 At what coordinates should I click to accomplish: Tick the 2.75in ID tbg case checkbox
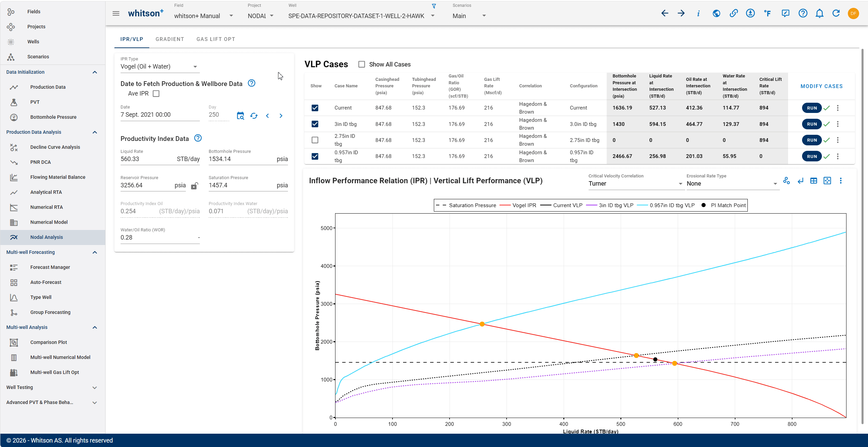315,140
